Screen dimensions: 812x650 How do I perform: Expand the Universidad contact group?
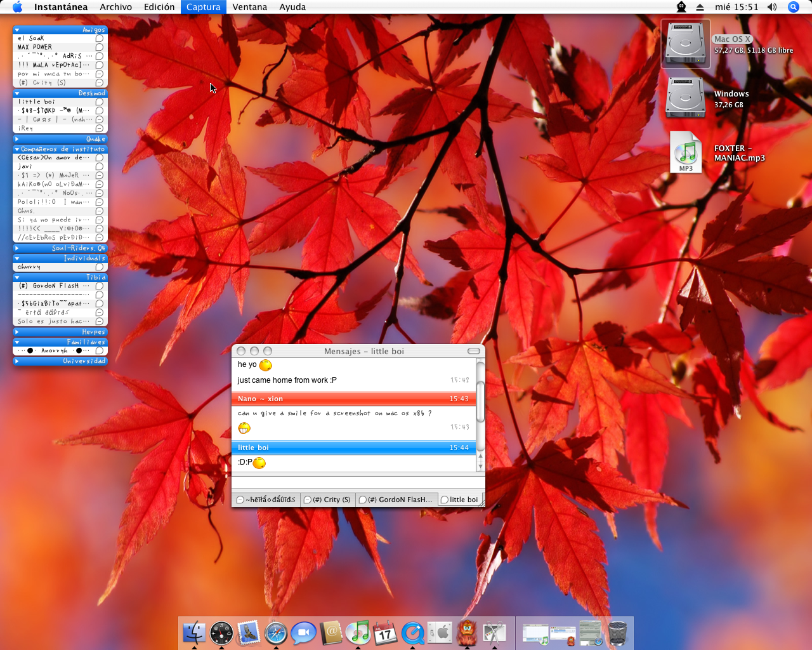click(x=17, y=361)
